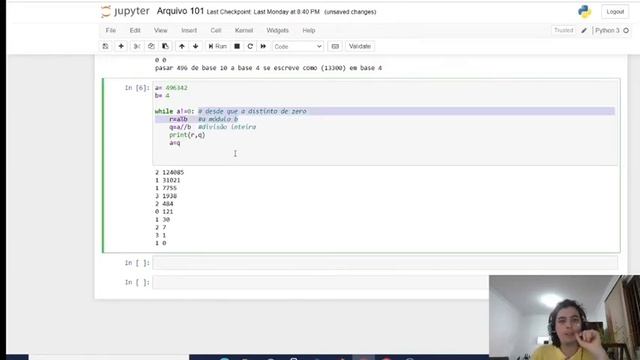
Task: Click the Last Checkpoint text
Action: 263,12
